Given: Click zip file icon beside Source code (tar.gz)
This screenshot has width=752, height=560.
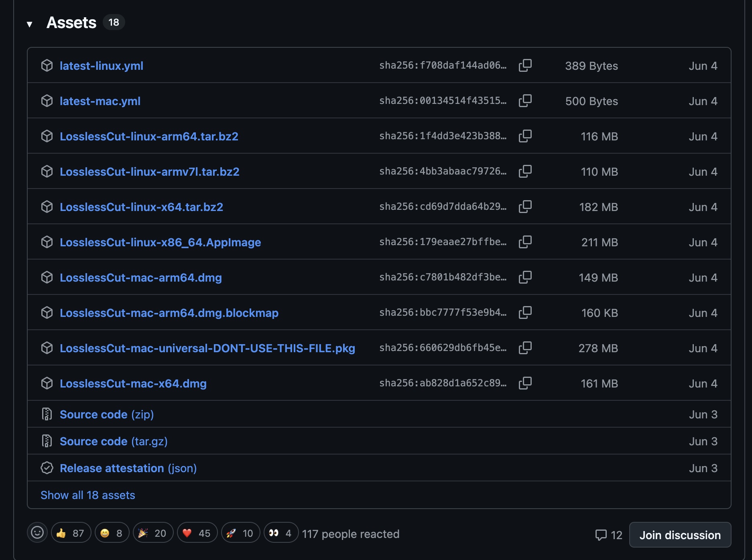Looking at the screenshot, I should [47, 441].
